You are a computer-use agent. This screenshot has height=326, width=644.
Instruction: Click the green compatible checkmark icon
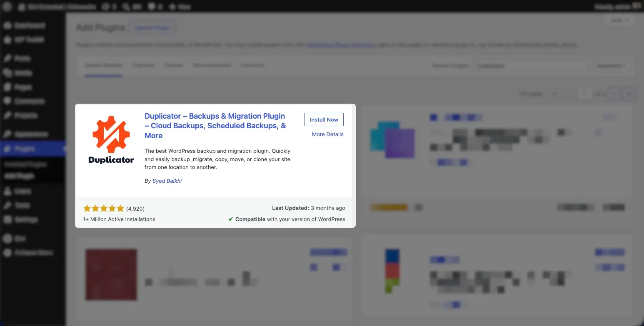(x=230, y=219)
